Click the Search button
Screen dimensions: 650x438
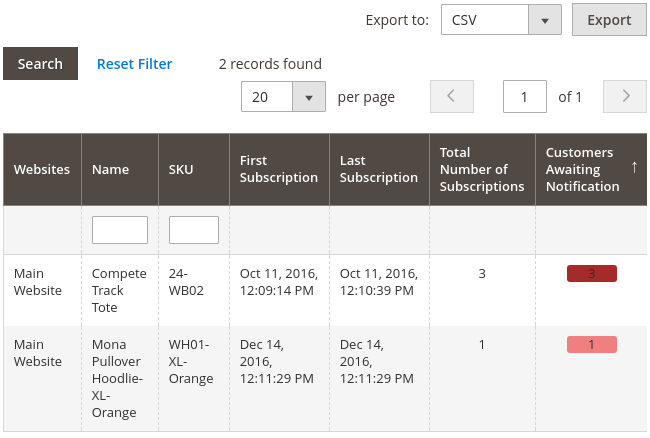(x=40, y=64)
